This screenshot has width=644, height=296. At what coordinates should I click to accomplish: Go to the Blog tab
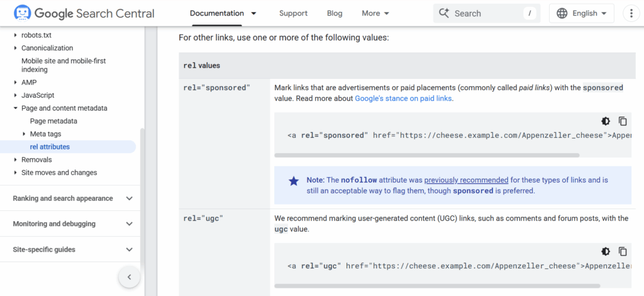335,13
